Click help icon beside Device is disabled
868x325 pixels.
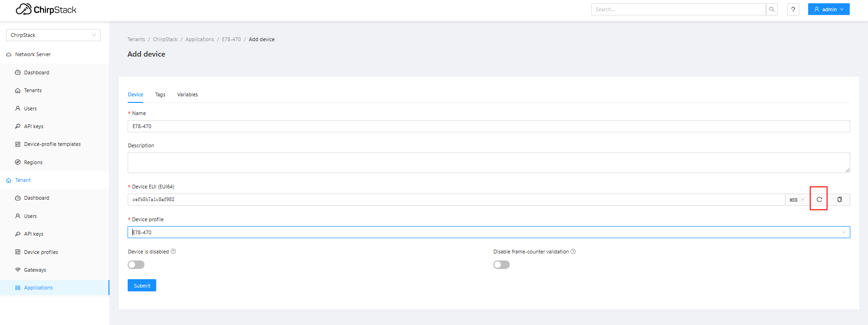click(x=174, y=252)
